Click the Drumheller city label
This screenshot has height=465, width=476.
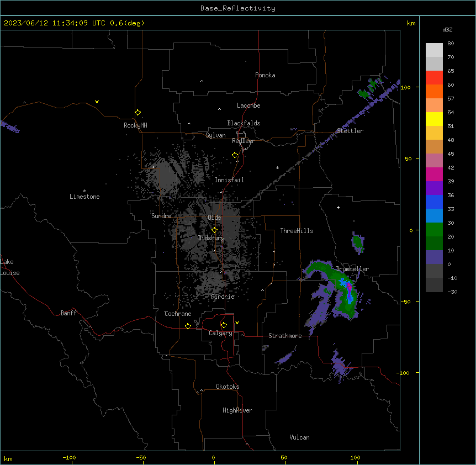352,269
